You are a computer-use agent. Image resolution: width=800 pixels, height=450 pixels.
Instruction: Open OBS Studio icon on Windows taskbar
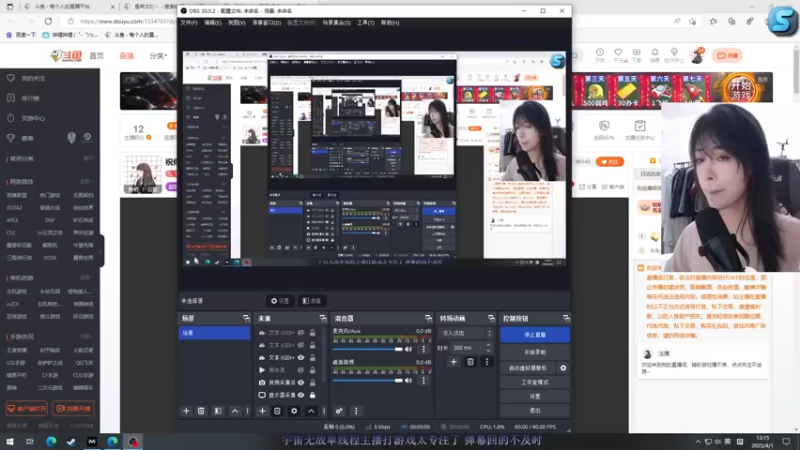pyautogui.click(x=133, y=441)
